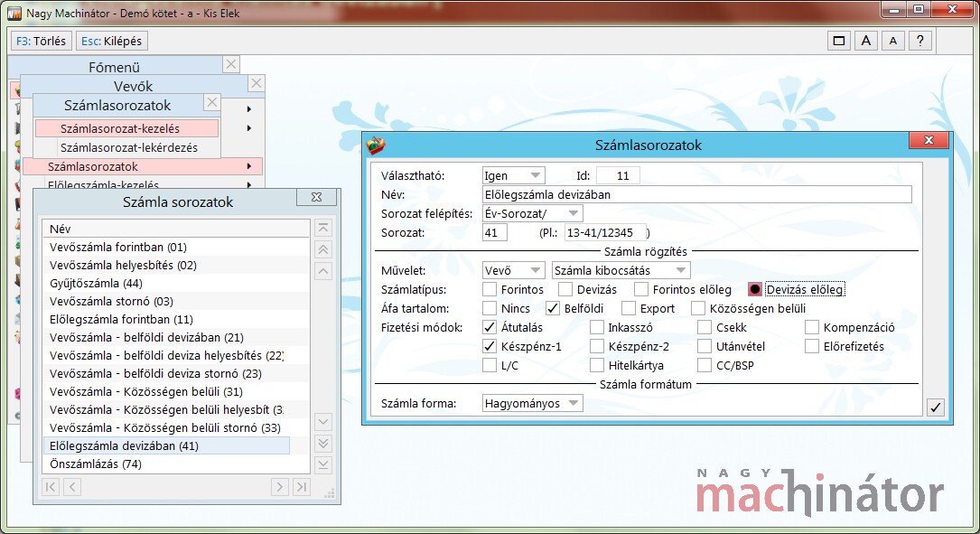Increase font size with large A button
980x534 pixels.
(865, 41)
